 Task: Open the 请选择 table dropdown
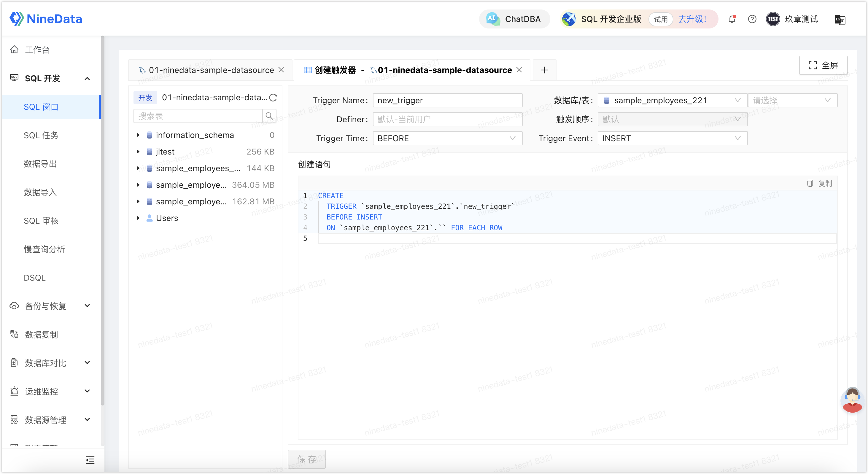click(x=793, y=100)
